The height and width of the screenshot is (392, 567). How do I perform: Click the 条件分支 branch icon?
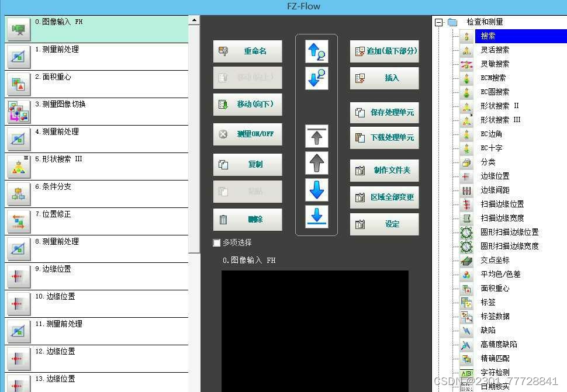[x=18, y=193]
